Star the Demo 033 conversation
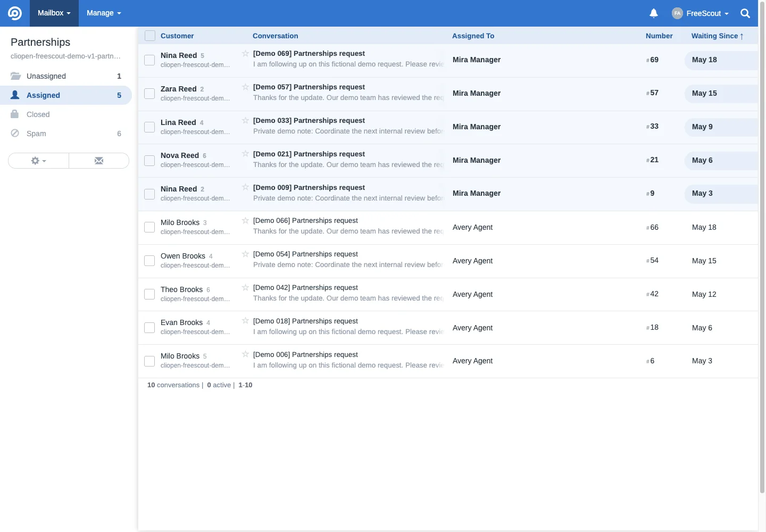The image size is (766, 532). click(245, 120)
